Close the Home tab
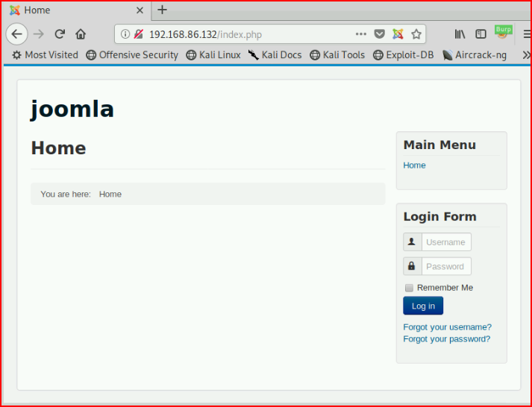 coord(140,10)
